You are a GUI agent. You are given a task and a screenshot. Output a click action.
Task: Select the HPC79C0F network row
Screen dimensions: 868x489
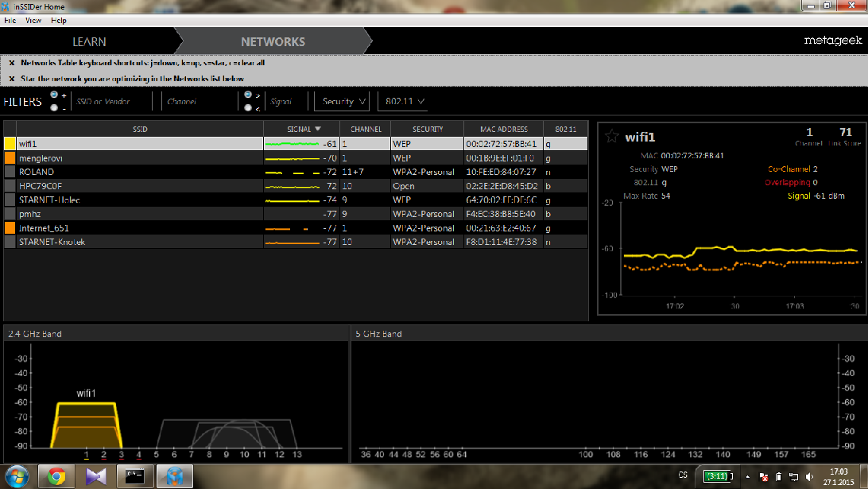tap(296, 185)
